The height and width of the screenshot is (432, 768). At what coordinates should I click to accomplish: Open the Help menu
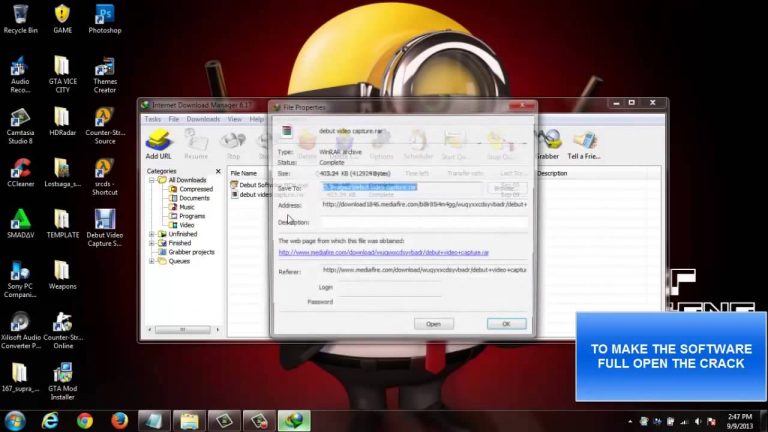click(257, 119)
